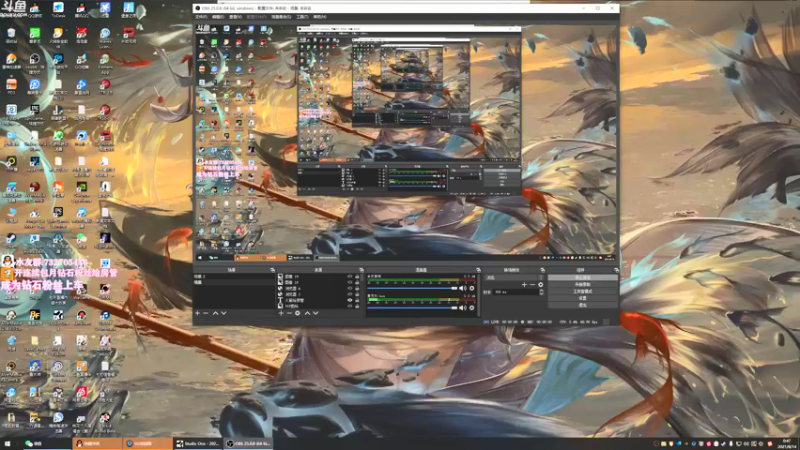Image resolution: width=800 pixels, height=450 pixels.
Task: Open the 工具(T) menu
Action: tap(302, 17)
